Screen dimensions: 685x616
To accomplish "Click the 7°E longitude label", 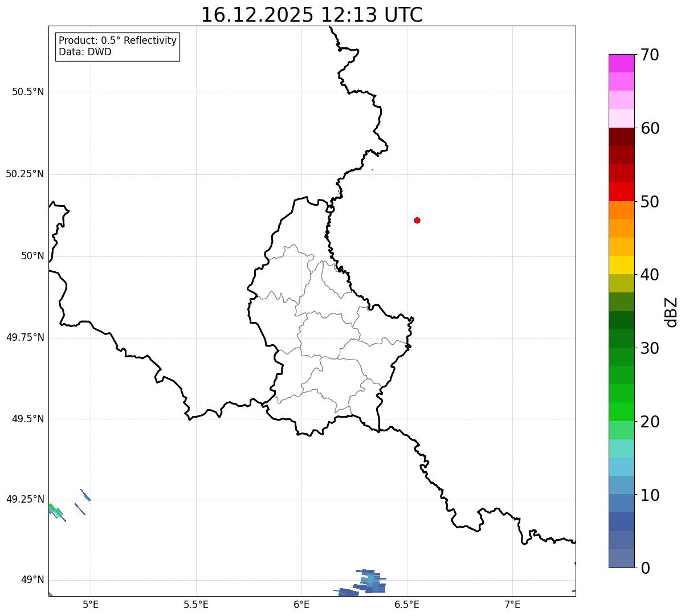I will pyautogui.click(x=512, y=604).
